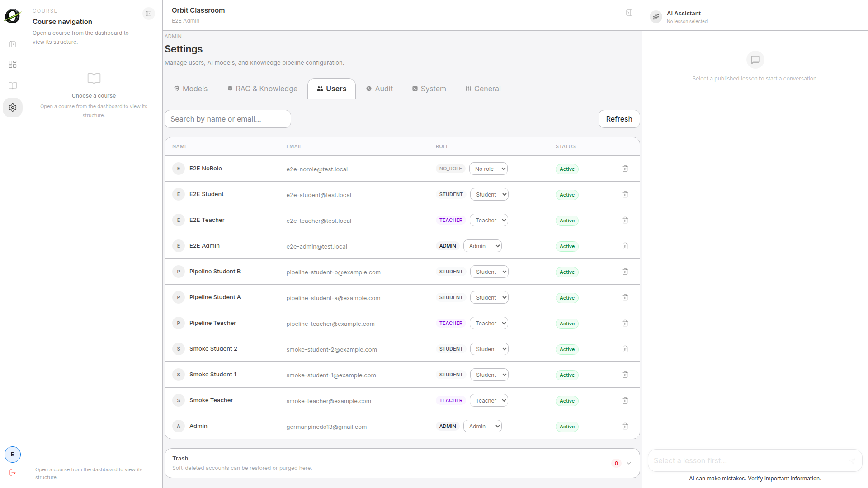Screen dimensions: 868x488
Task: Delete the Admin germanpinedo13 user
Action: pos(625,426)
